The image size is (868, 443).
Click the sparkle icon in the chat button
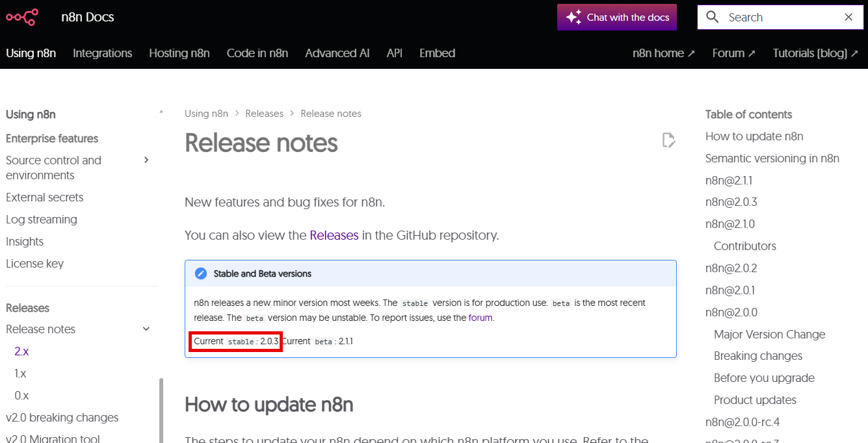pyautogui.click(x=573, y=18)
